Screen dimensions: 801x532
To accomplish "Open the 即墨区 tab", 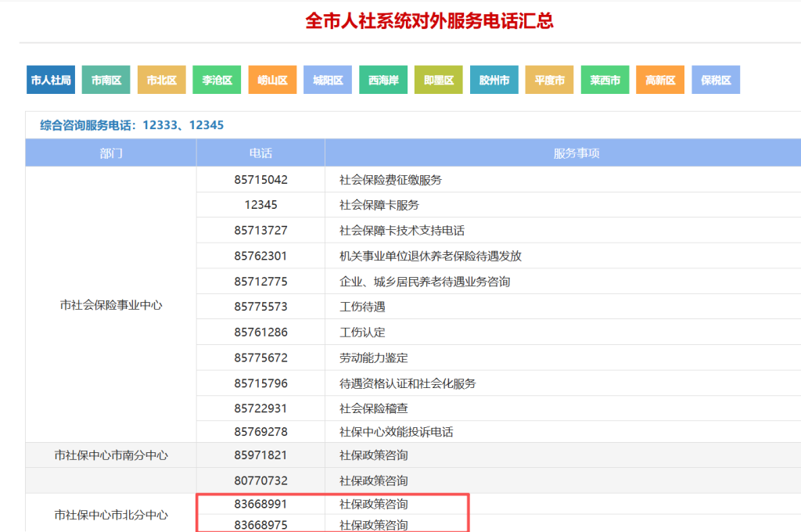I will (x=439, y=80).
